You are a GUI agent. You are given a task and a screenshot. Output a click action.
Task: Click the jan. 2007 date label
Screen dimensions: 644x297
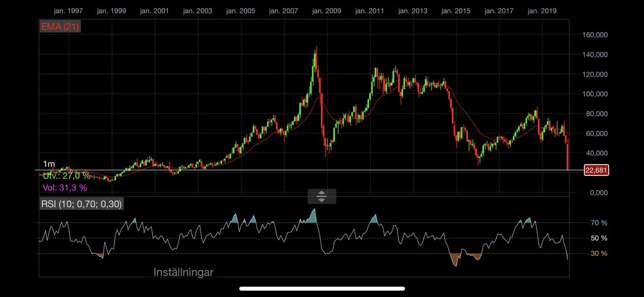point(283,11)
